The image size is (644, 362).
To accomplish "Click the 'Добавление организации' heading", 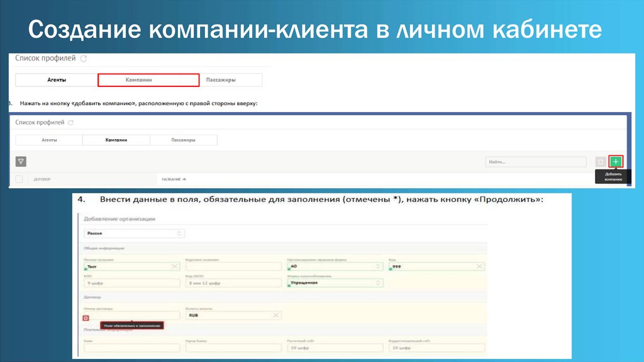I will click(119, 219).
